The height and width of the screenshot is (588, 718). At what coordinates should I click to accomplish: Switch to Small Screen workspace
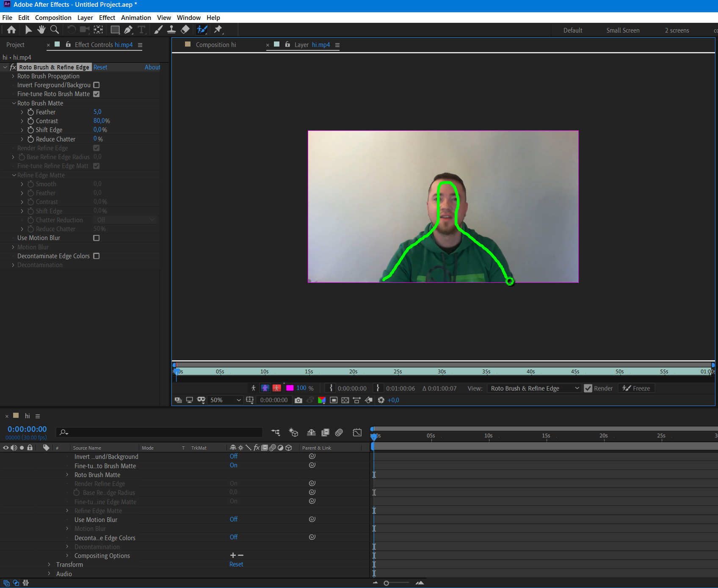click(x=623, y=30)
